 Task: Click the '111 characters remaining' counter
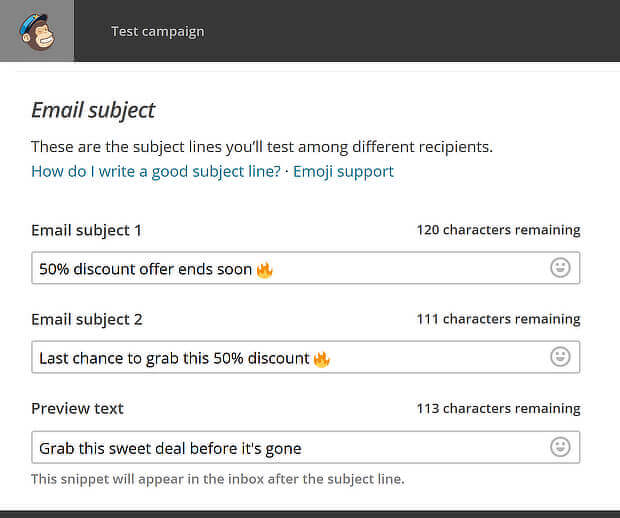[x=499, y=319]
